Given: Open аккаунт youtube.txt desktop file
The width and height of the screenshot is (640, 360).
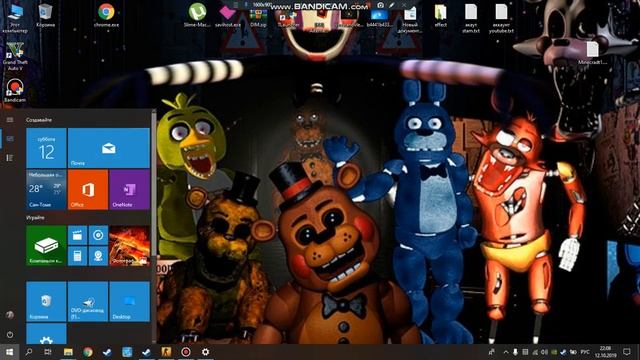Looking at the screenshot, I should (501, 18).
